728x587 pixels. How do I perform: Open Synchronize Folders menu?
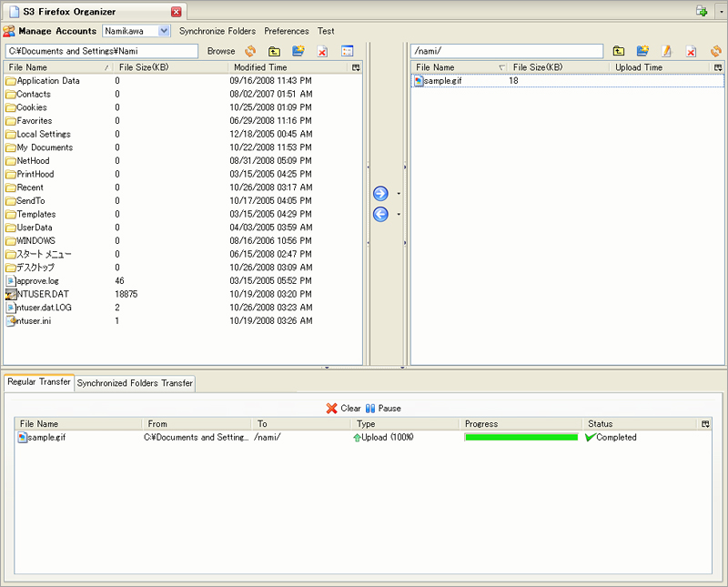pyautogui.click(x=217, y=31)
